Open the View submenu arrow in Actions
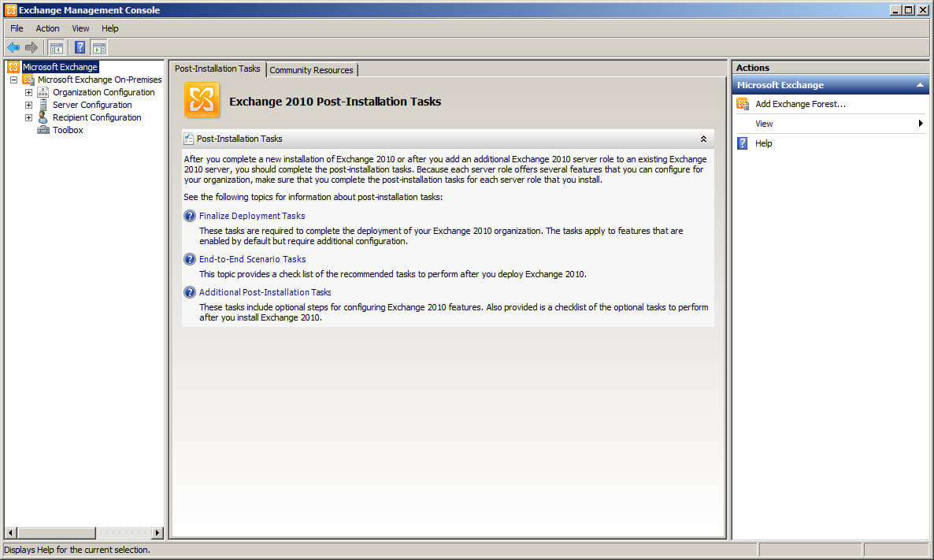Screen dimensions: 934x560 click(x=921, y=124)
